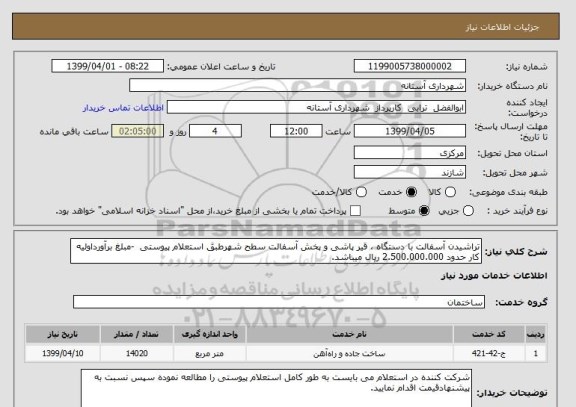The height and width of the screenshot is (407, 576).
Task: Click service code cell ج-42-421
Action: [489, 353]
